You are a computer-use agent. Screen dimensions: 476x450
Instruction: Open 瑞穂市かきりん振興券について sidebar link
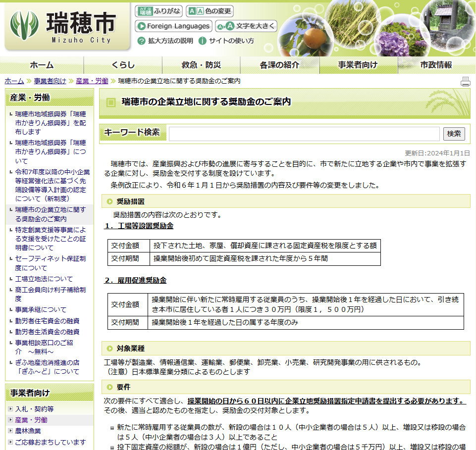pyautogui.click(x=51, y=151)
